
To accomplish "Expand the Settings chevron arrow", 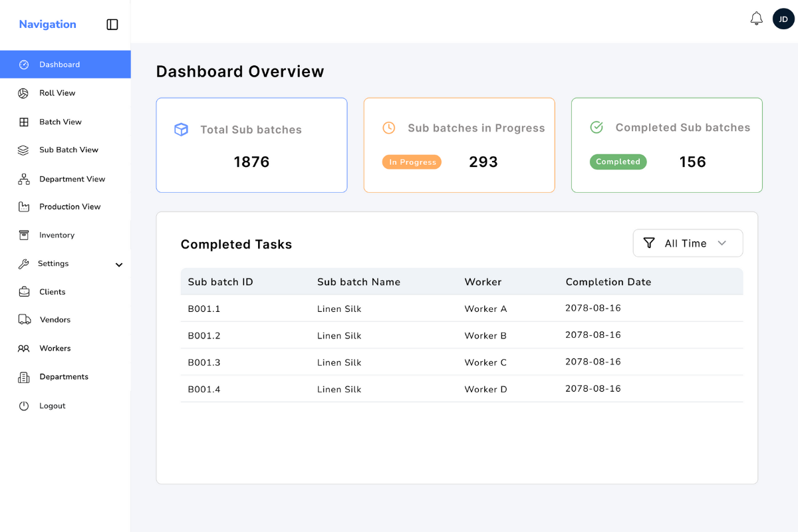I will (x=119, y=265).
